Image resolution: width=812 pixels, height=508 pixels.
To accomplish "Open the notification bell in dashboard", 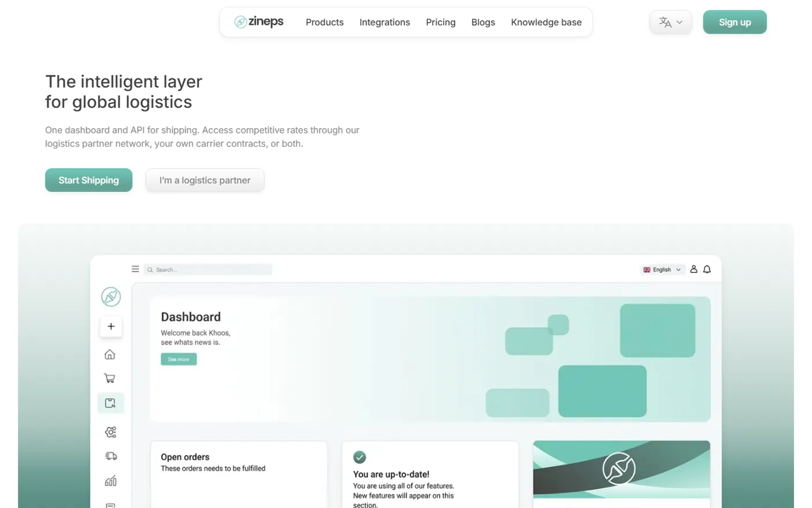I will (707, 269).
